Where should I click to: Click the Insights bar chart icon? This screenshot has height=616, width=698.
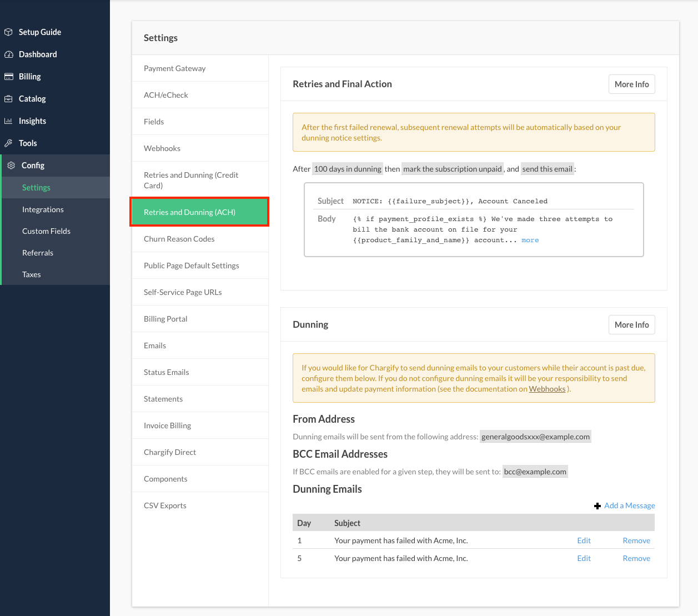[8, 121]
